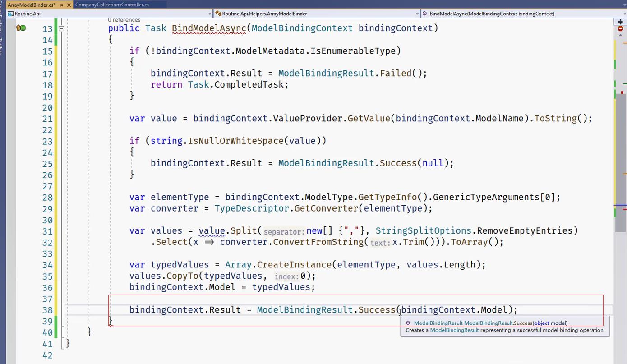Image resolution: width=627 pixels, height=364 pixels.
Task: Click 'CreateInstance' on line 34
Action: (294, 264)
